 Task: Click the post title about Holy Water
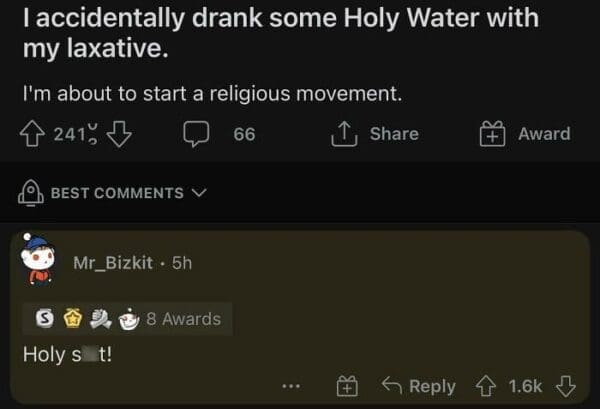pyautogui.click(x=281, y=33)
